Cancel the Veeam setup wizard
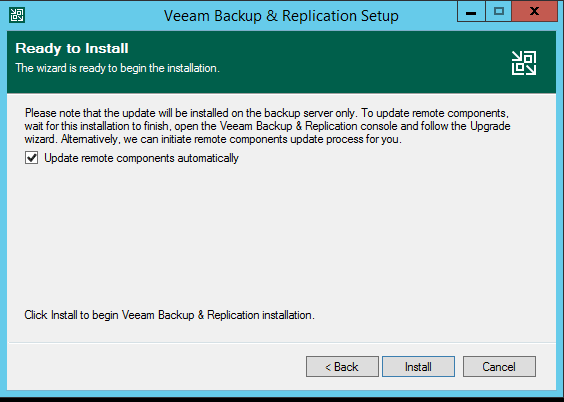Screen dimensions: 564x402 pos(499,366)
